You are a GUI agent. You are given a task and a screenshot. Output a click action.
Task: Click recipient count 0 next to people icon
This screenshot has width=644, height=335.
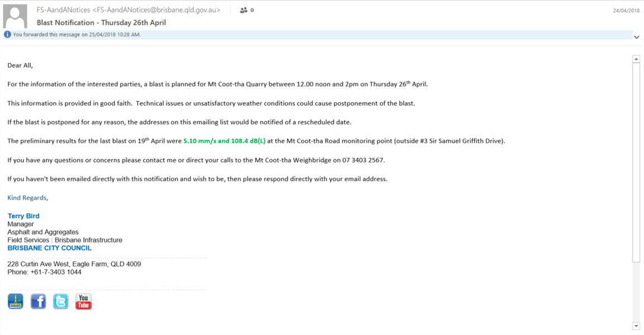(x=252, y=10)
